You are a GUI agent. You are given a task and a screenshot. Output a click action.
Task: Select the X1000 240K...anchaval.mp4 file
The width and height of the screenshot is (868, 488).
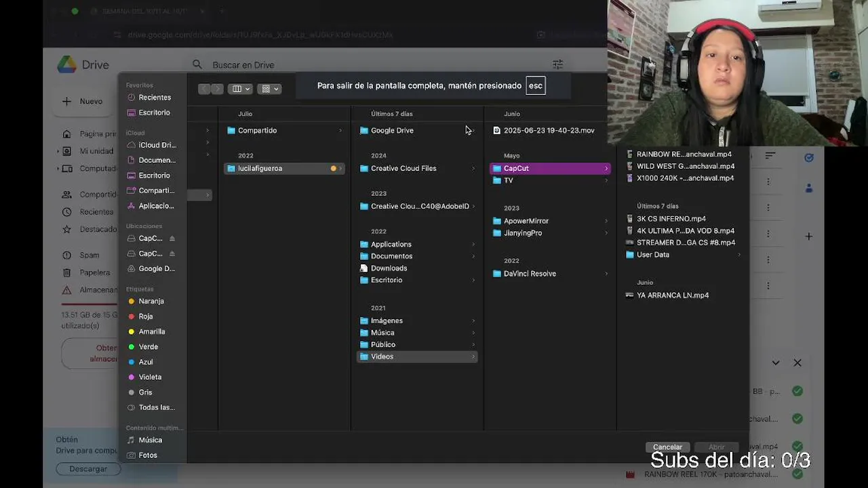[x=682, y=178]
